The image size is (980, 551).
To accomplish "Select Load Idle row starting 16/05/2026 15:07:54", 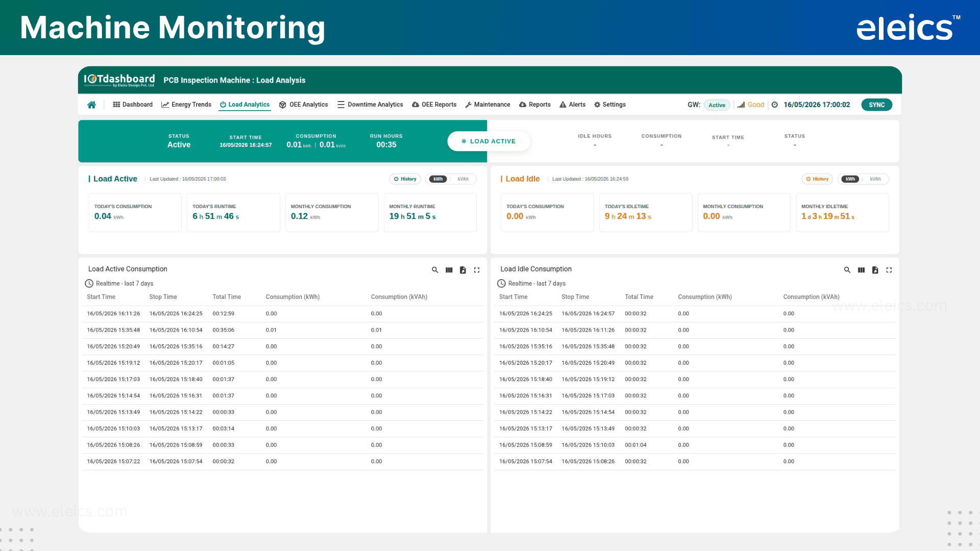I will pos(695,461).
